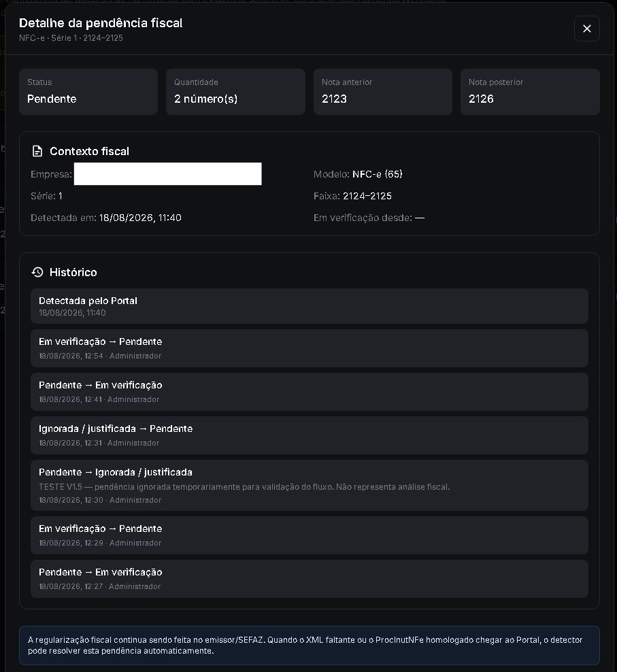Select the Ignorada / justificada → Pendente entry
This screenshot has height=672, width=617.
[x=309, y=435]
